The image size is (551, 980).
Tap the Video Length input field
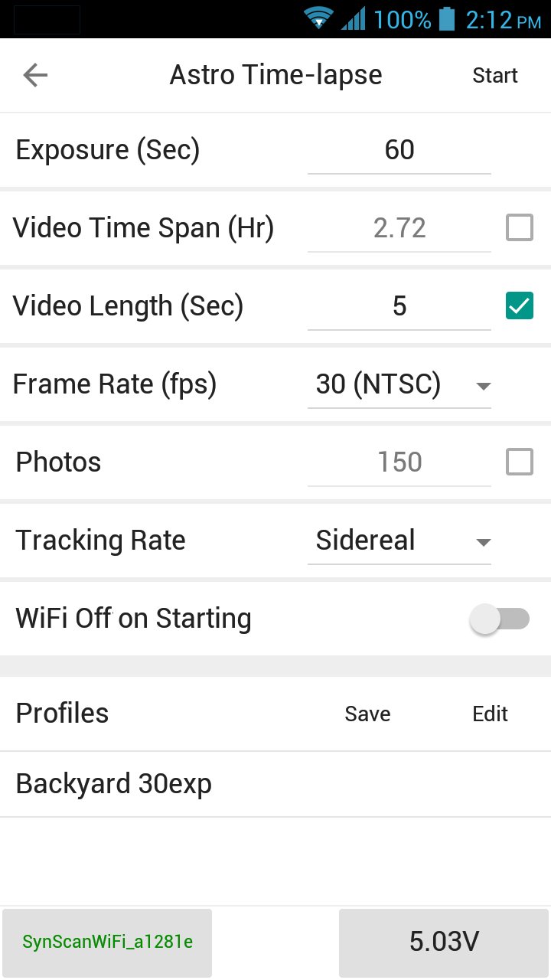pyautogui.click(x=399, y=306)
